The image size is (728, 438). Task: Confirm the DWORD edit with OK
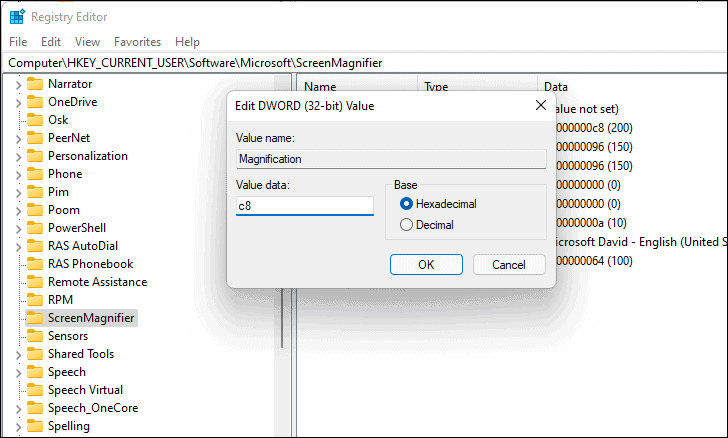click(426, 265)
